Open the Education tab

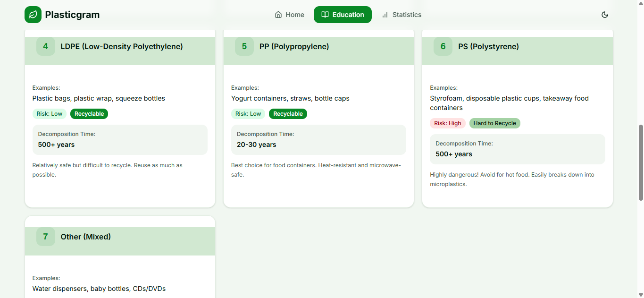343,15
